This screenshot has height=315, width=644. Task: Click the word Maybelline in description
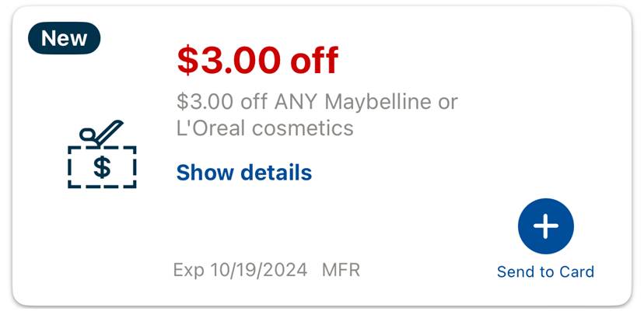[x=377, y=102]
